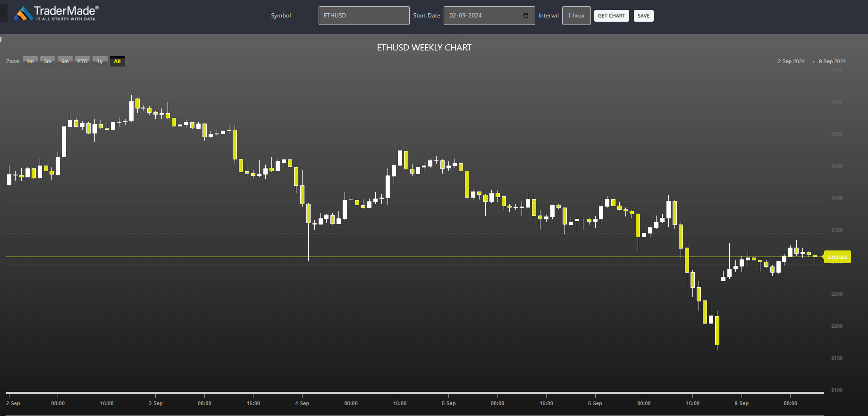This screenshot has width=868, height=416.
Task: Click the 9 Sep 2024 range end date
Action: point(832,61)
